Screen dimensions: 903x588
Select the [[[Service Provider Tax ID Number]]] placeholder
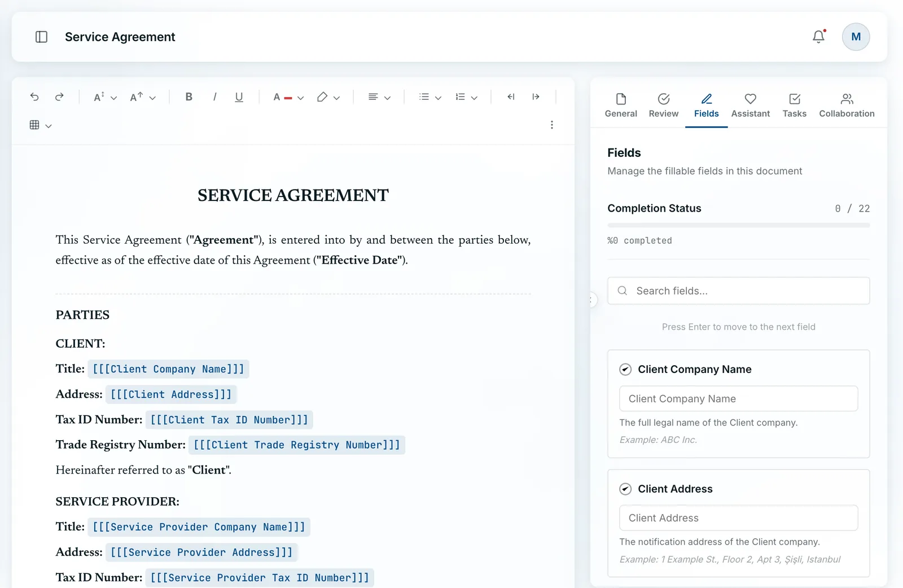(x=260, y=578)
